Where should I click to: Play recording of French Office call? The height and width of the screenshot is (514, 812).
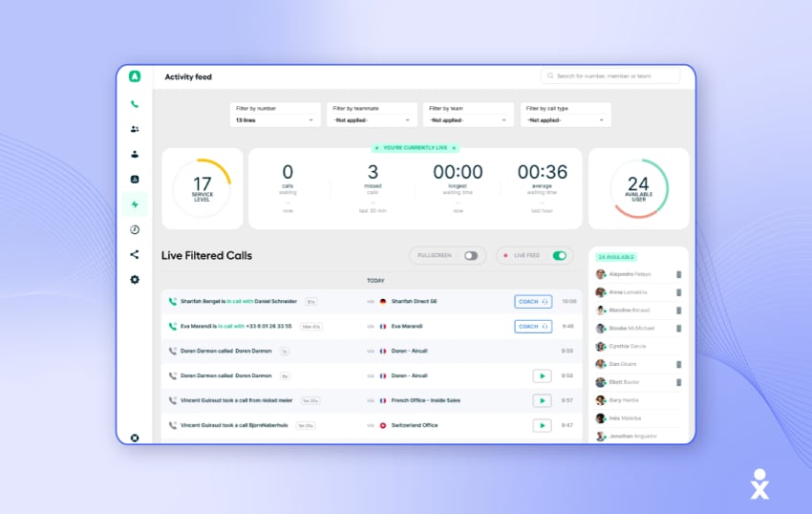click(x=542, y=400)
